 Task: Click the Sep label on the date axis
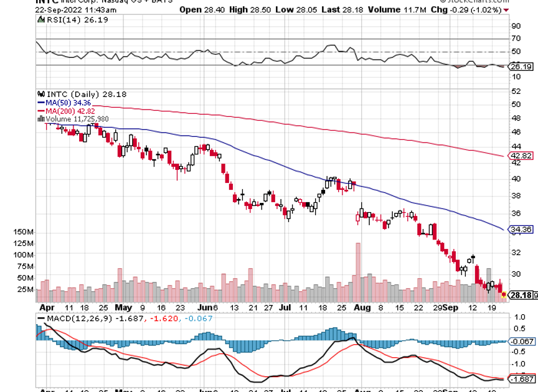click(450, 307)
